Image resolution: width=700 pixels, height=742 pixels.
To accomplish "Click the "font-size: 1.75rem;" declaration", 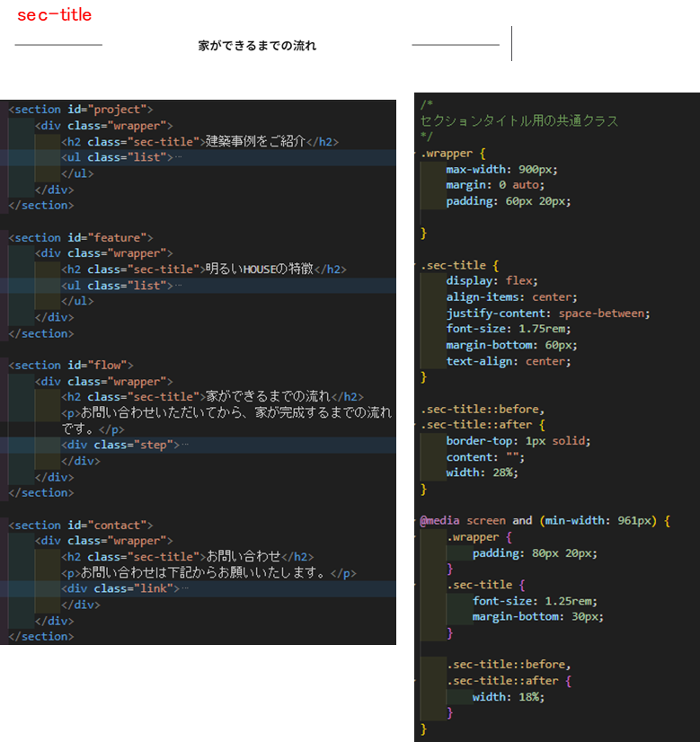I will tap(509, 329).
